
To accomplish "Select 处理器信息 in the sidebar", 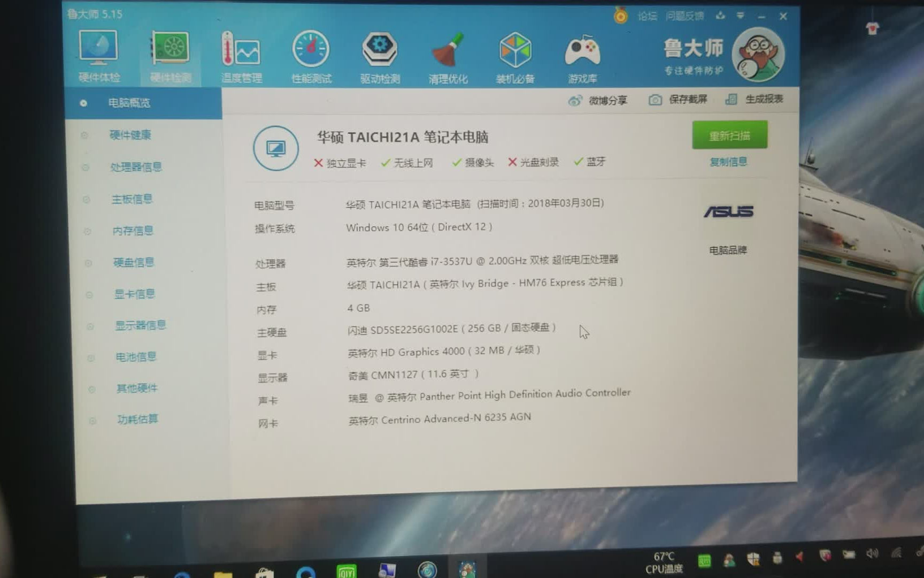I will coord(136,167).
